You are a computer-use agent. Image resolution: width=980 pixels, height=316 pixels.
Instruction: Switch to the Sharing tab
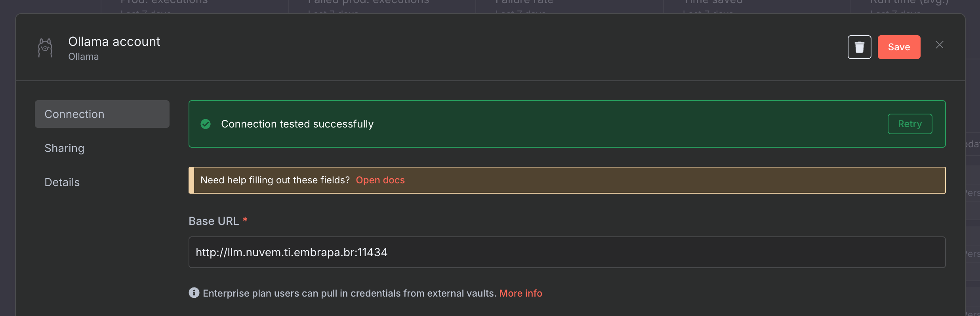click(x=65, y=148)
